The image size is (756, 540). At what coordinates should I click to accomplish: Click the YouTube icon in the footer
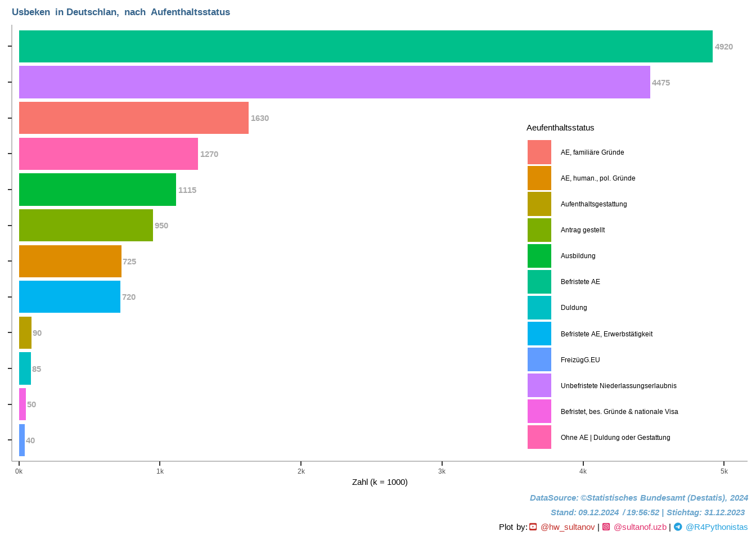(533, 527)
